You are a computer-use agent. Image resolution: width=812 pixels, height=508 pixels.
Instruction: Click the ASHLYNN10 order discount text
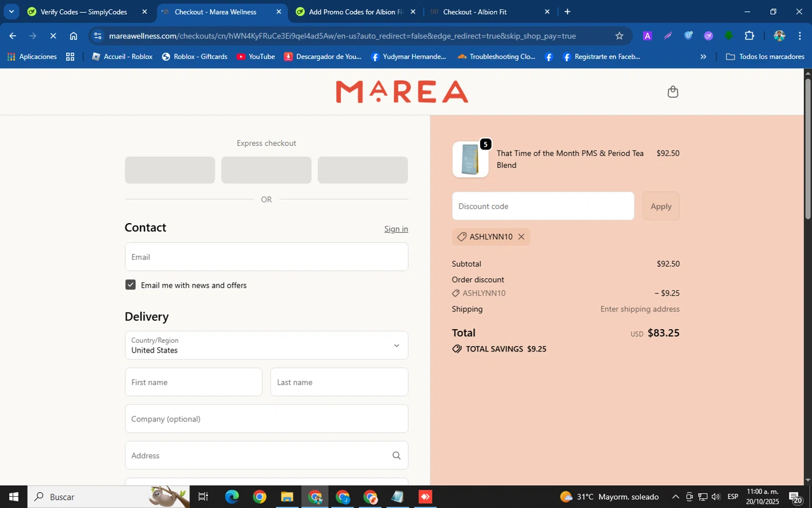[x=484, y=293]
